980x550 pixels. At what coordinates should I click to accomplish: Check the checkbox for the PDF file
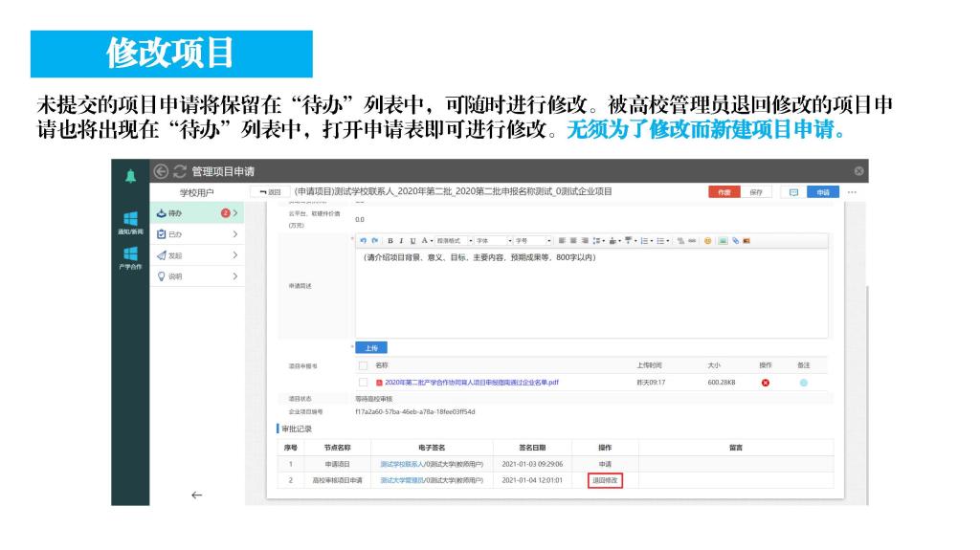tap(363, 383)
